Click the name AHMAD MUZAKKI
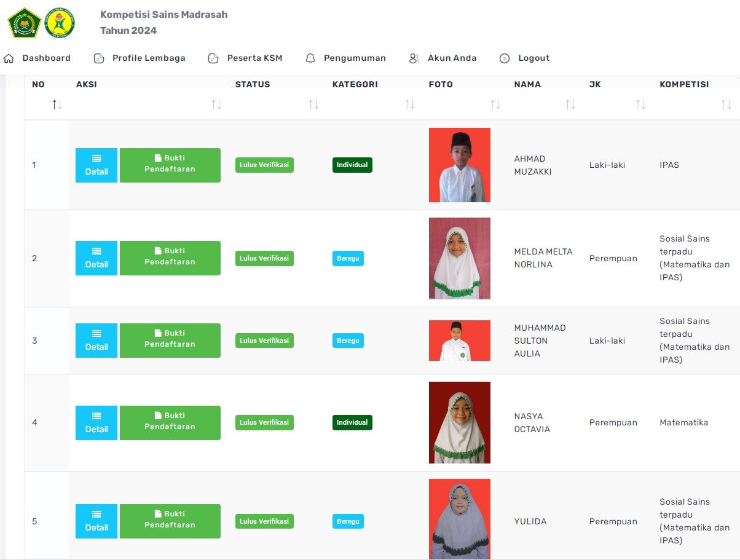 [533, 165]
